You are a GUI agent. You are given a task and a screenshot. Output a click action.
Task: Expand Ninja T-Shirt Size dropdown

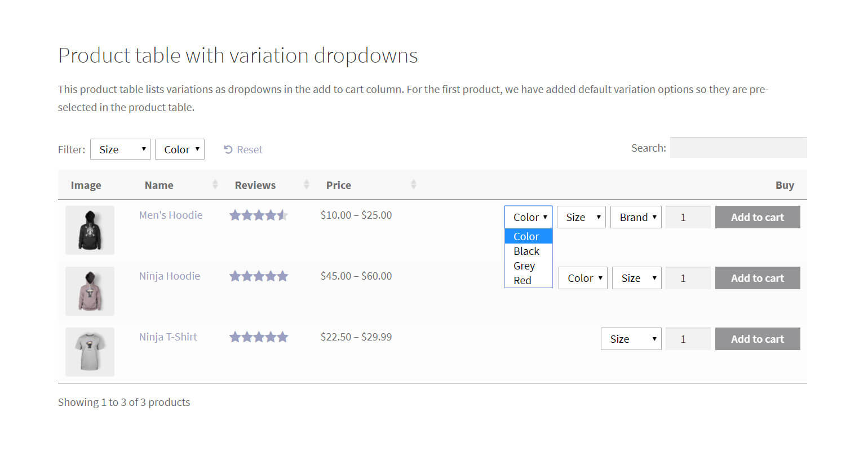[631, 339]
